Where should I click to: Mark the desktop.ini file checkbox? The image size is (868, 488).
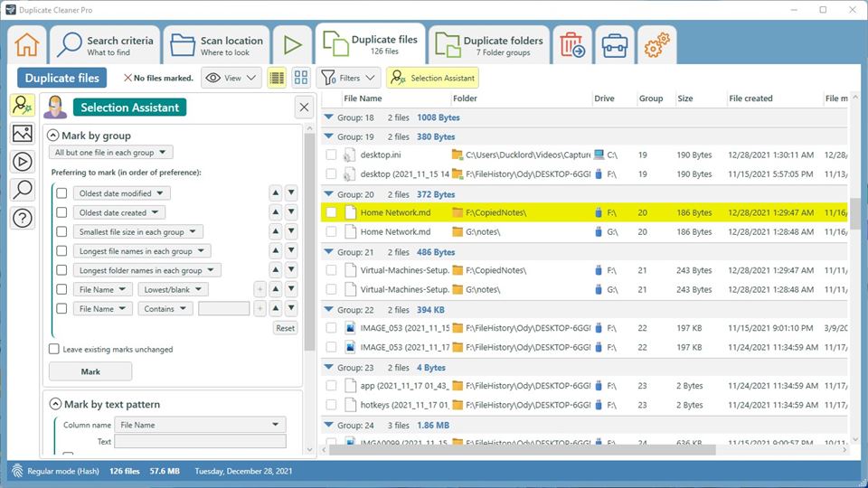pos(332,155)
